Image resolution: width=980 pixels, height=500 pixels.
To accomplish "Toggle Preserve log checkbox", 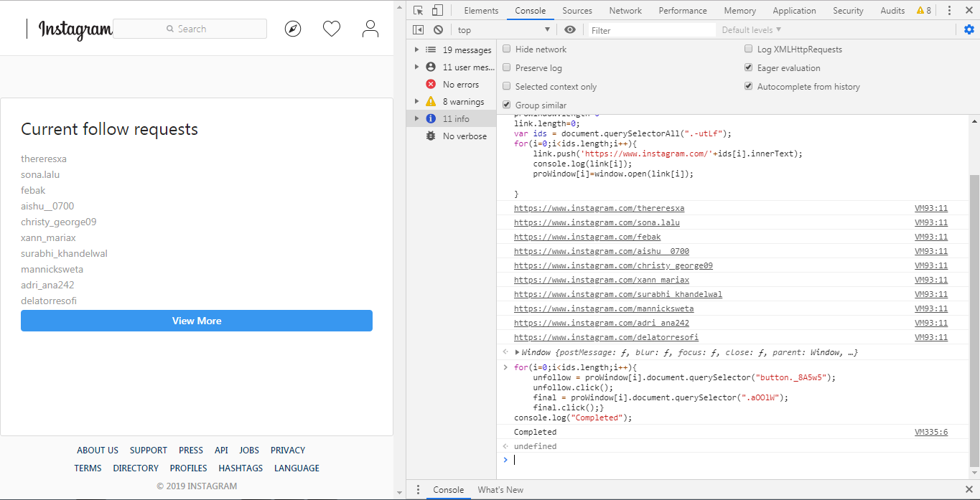I will point(507,68).
